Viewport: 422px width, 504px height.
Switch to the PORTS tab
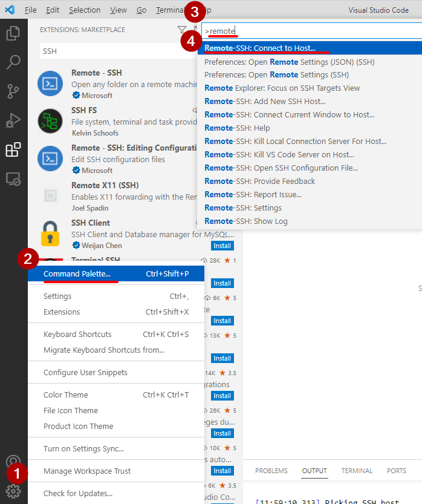[397, 471]
